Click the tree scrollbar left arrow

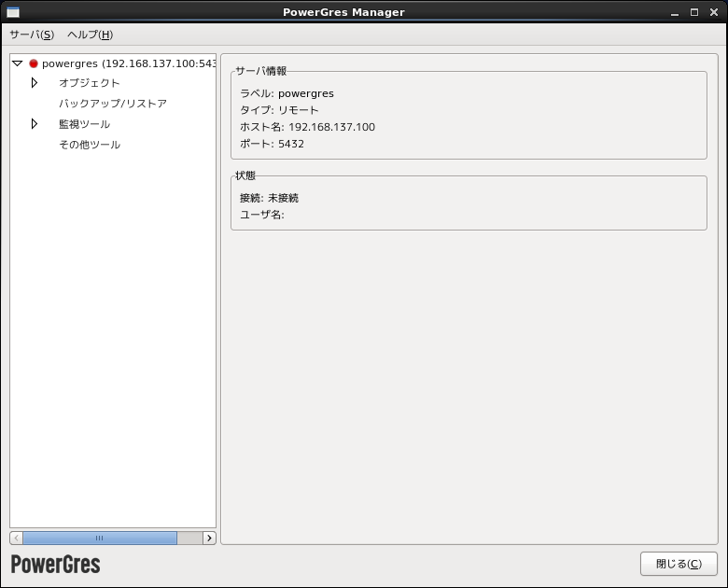click(16, 538)
